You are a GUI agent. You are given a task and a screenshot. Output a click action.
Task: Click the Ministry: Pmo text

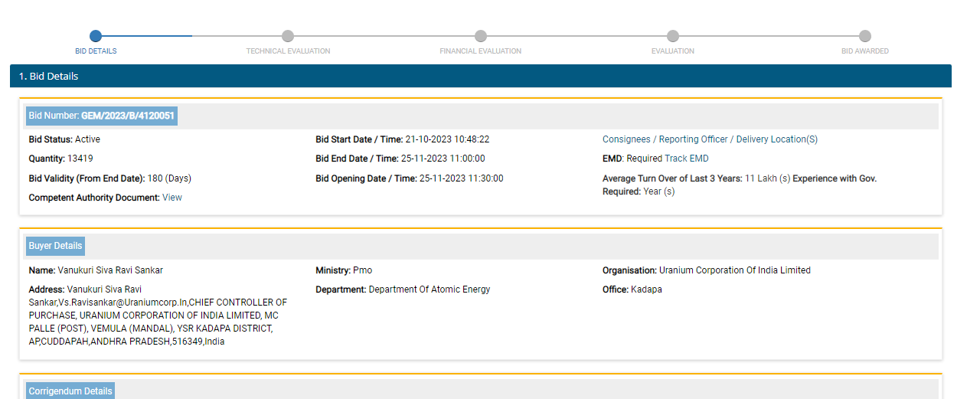pyautogui.click(x=344, y=270)
